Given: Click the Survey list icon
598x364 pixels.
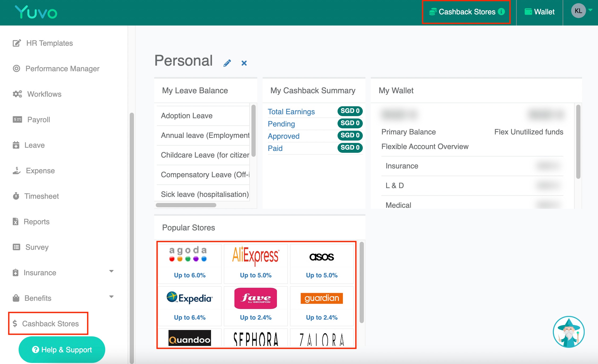Looking at the screenshot, I should 16,247.
